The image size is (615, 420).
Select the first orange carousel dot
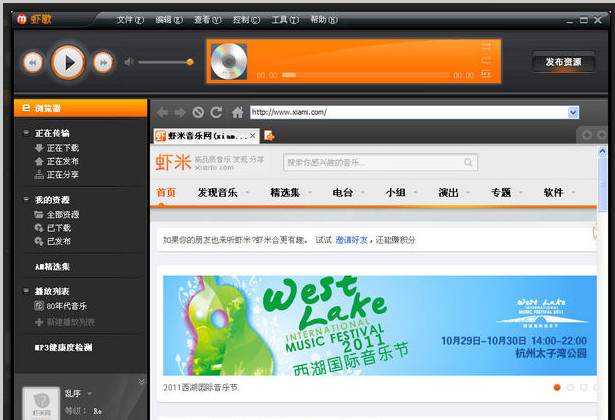[557, 387]
